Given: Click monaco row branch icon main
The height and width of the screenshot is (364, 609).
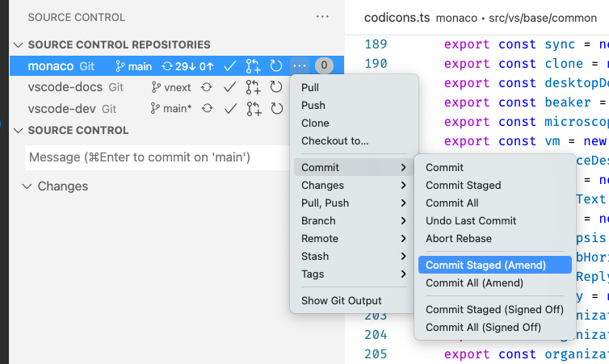Looking at the screenshot, I should [x=133, y=66].
